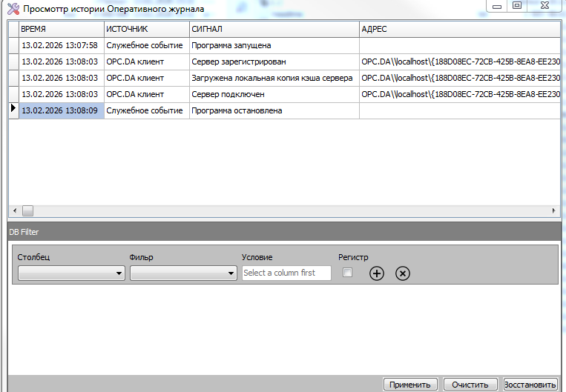
Task: Open the Столбец dropdown
Action: (x=71, y=273)
